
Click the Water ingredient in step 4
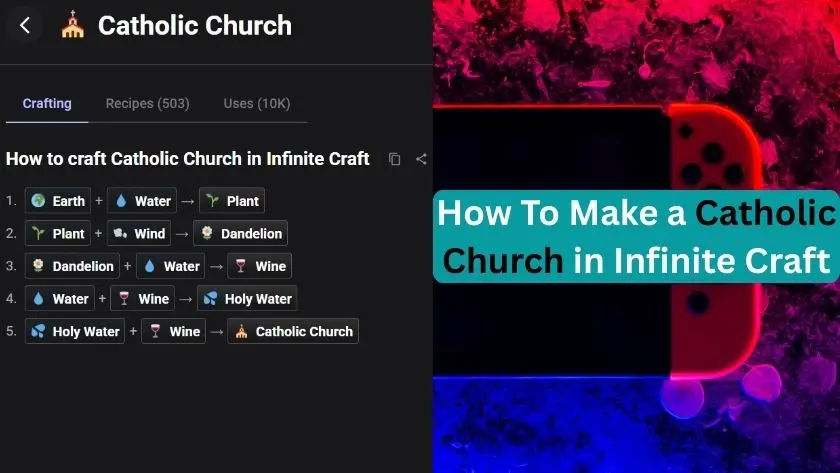click(60, 299)
